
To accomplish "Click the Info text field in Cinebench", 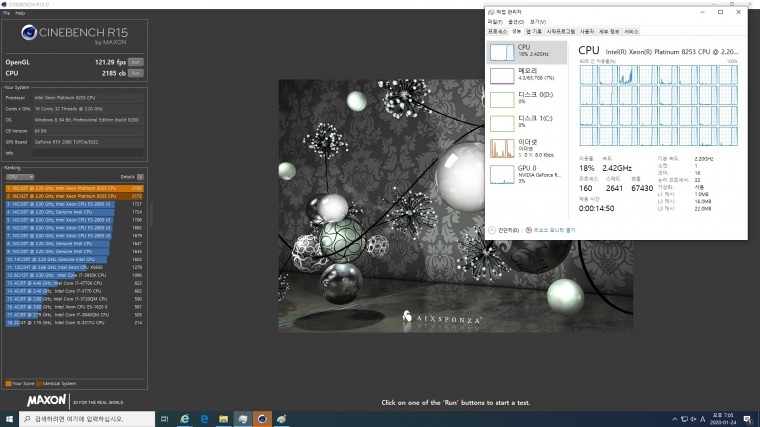I will [88, 153].
